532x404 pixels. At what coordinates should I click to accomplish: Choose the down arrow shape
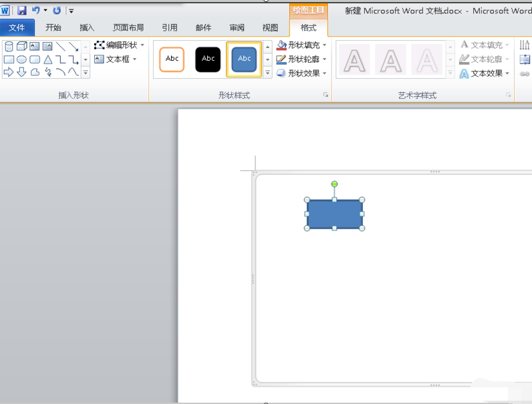21,72
